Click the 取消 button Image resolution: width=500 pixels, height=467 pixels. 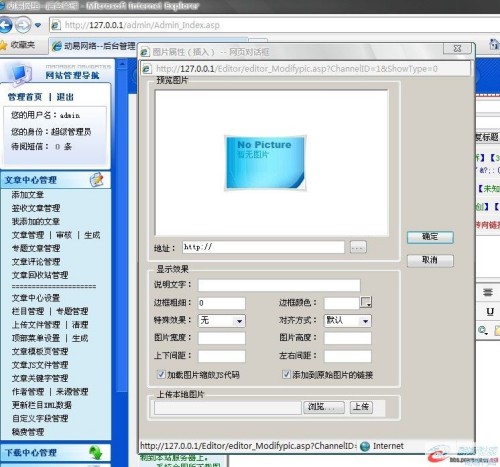pos(430,260)
